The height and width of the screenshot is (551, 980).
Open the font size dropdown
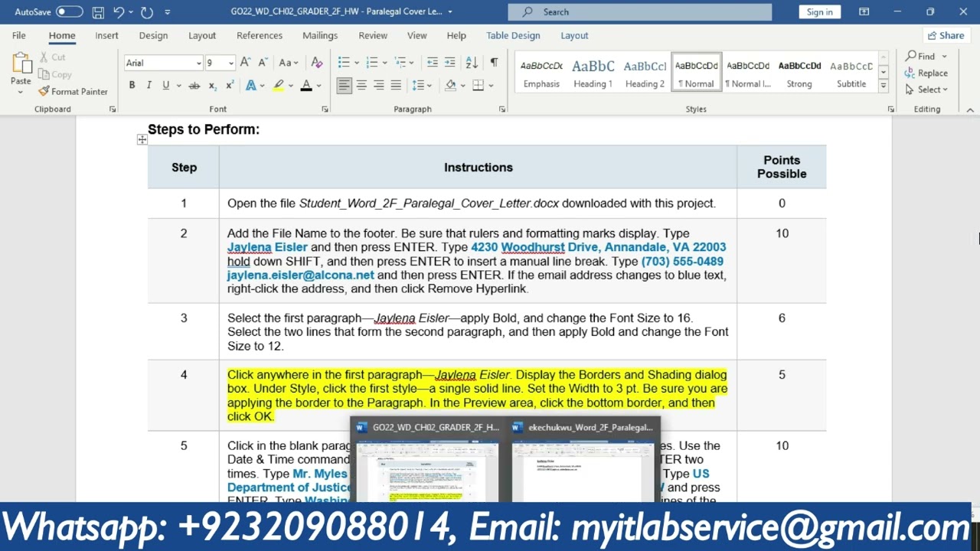coord(230,63)
